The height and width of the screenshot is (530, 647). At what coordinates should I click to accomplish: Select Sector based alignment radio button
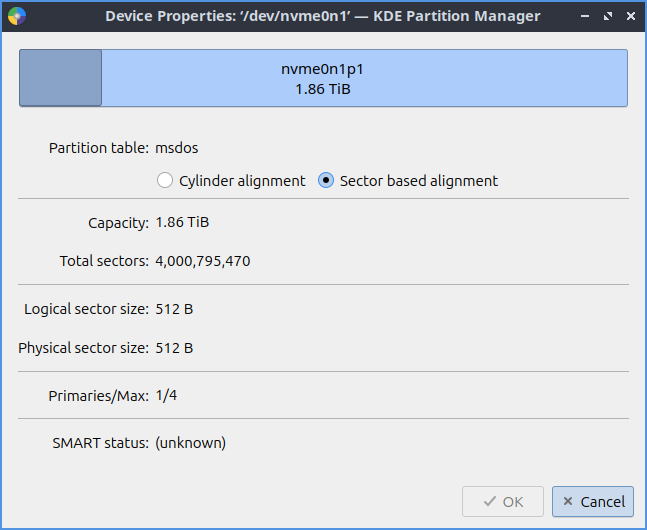[x=326, y=181]
